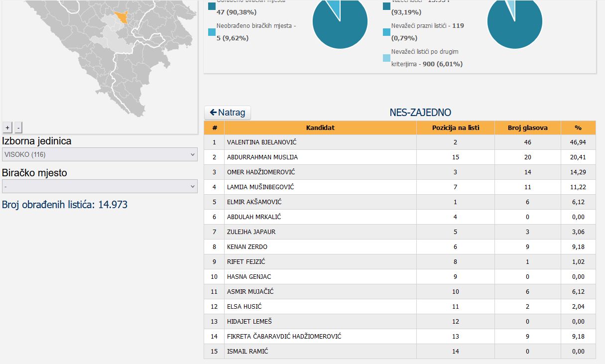Click the ballots validity pie chart

[x=514, y=22]
